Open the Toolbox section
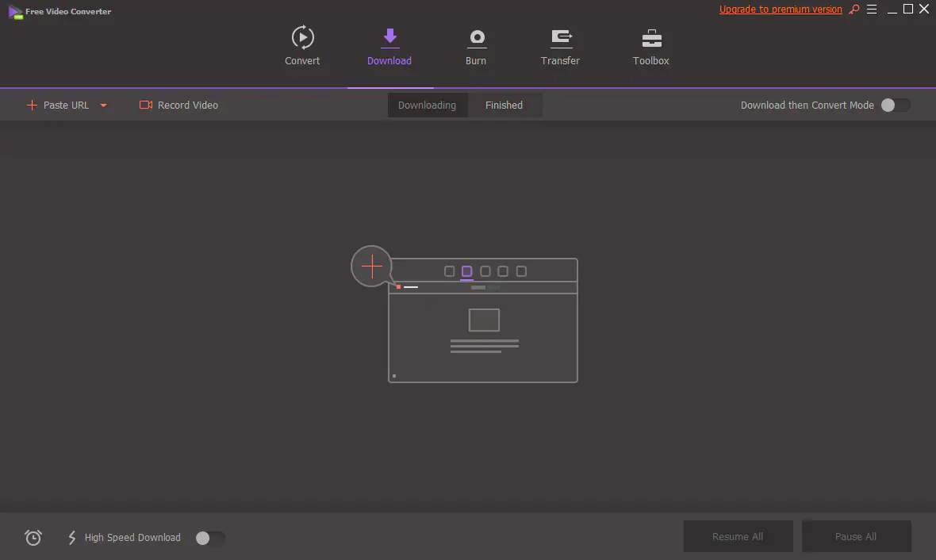The image size is (936, 560). 651,38
